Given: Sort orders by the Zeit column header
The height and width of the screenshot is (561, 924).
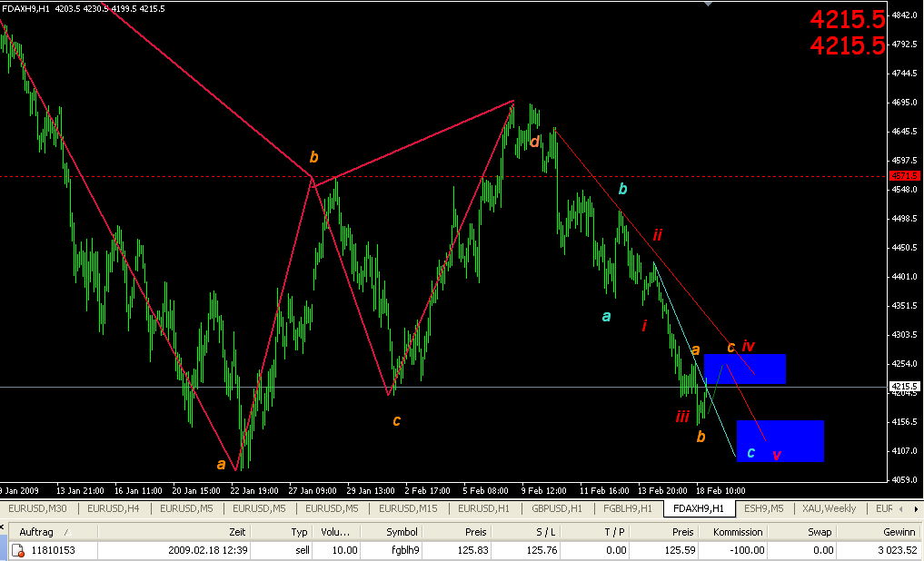Looking at the screenshot, I should coord(174,532).
